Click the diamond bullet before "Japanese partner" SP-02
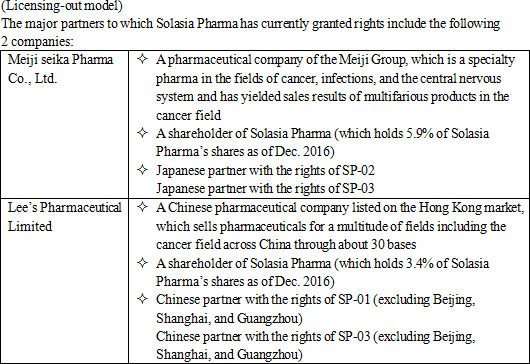Viewport: 530px width, 364px height. 142,170
